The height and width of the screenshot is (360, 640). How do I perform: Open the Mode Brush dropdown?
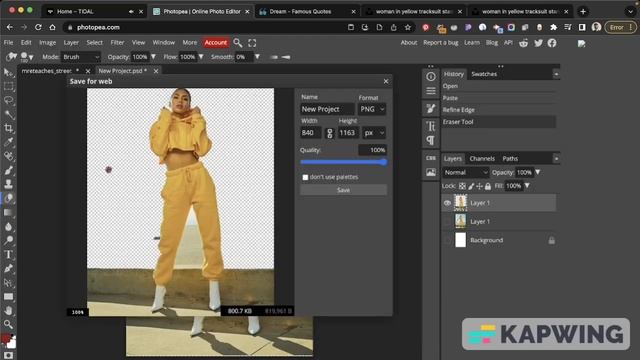tap(80, 57)
